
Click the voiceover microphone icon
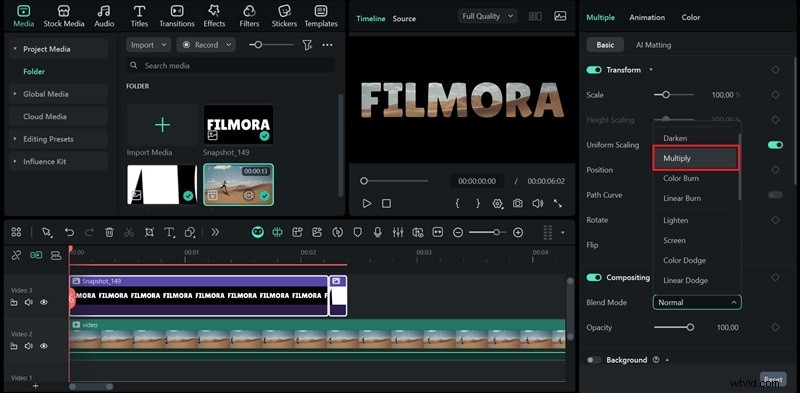pyautogui.click(x=378, y=232)
